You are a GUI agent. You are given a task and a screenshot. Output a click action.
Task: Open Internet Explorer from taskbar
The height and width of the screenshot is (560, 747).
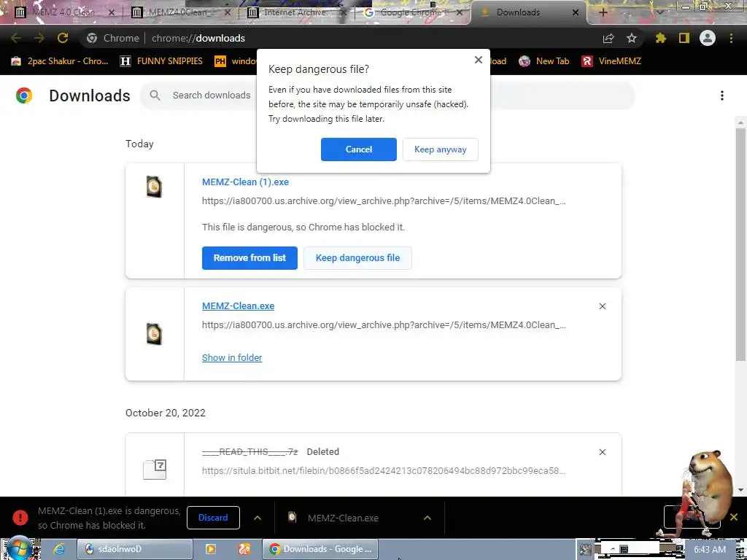(58, 549)
